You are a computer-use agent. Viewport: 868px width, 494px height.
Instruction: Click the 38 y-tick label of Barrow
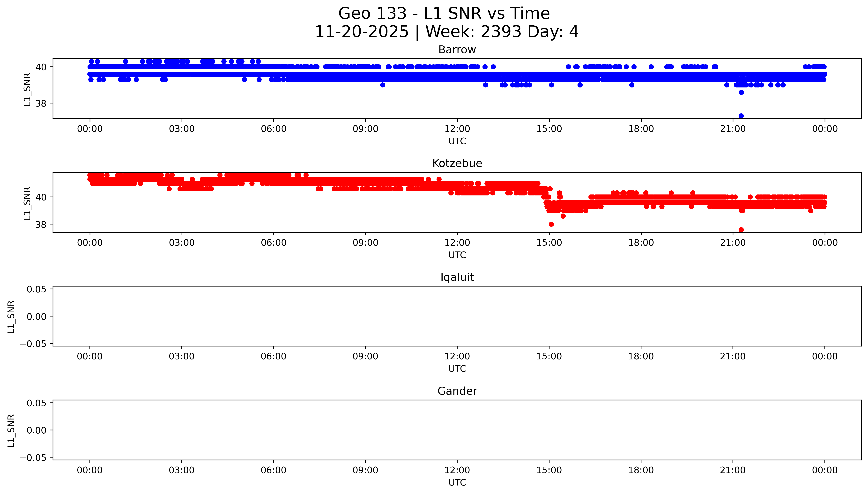(x=41, y=103)
